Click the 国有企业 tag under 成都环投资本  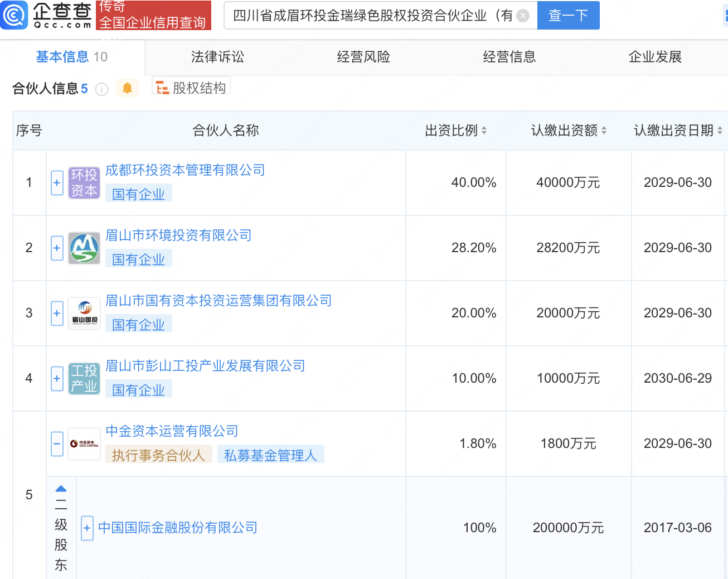click(139, 194)
